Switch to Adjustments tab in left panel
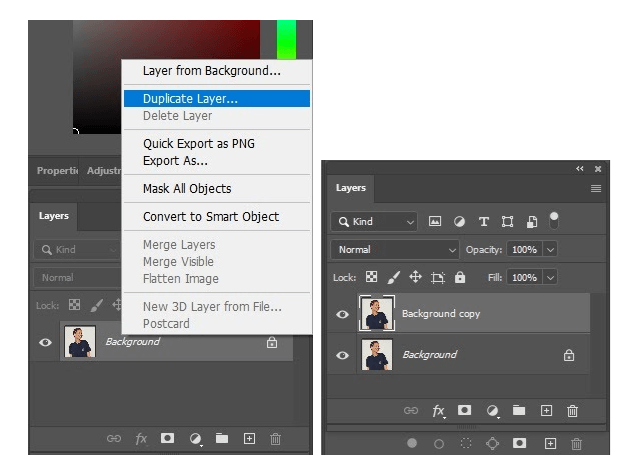 pyautogui.click(x=104, y=171)
